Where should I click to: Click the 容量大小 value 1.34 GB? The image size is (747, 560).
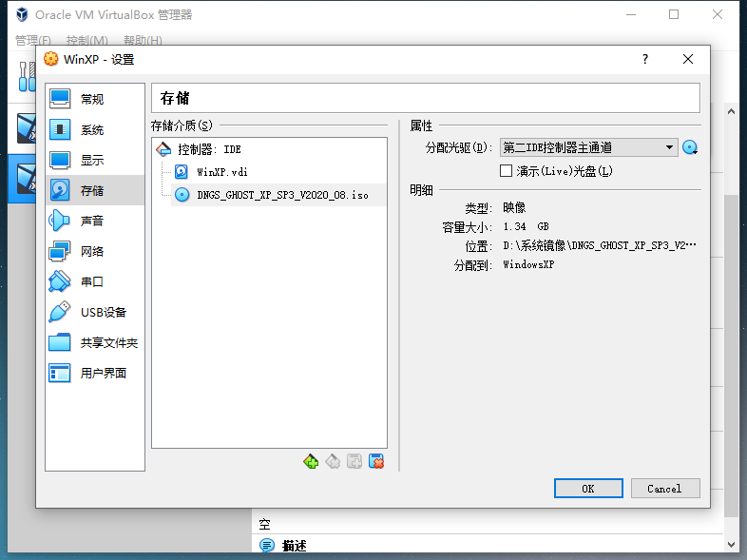tap(526, 226)
